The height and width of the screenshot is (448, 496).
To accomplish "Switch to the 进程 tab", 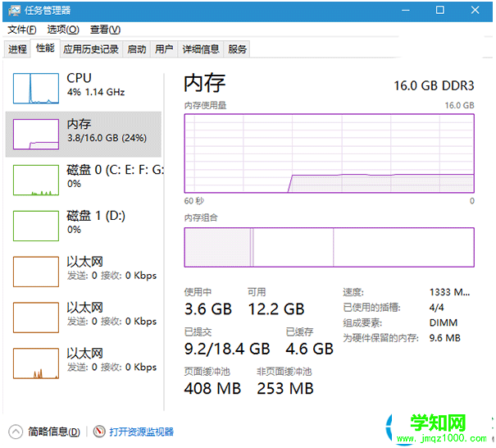I will (18, 49).
